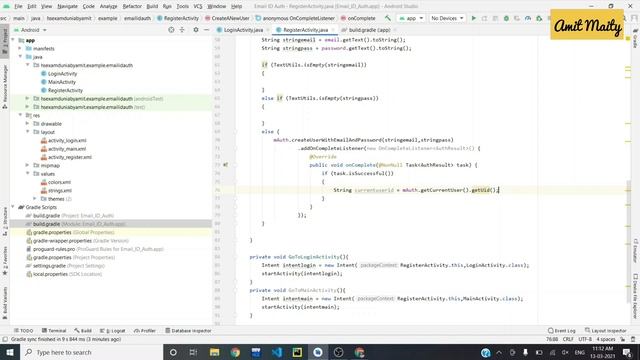Open the app run configuration dropdown
Image resolution: width=640 pixels, height=360 pixels.
(x=411, y=18)
